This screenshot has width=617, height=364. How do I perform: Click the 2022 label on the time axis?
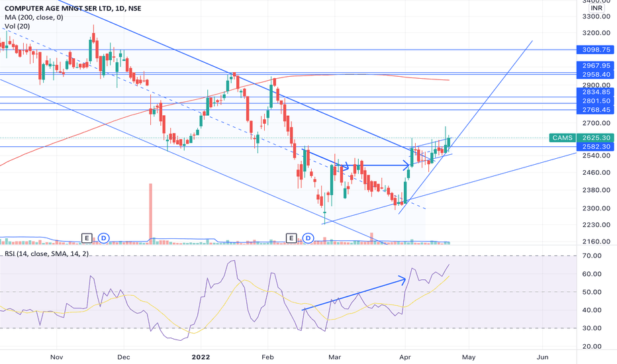click(x=201, y=357)
